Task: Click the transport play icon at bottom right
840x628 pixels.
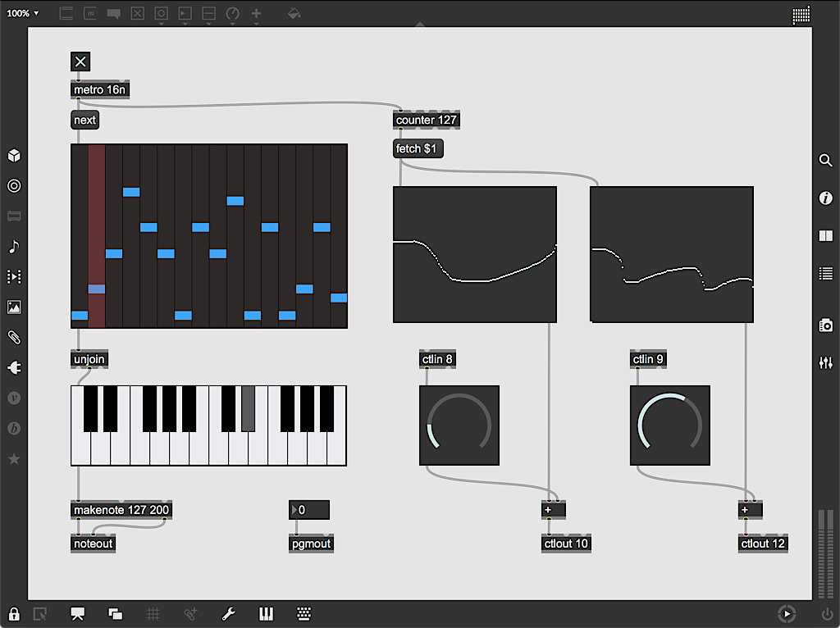Action: pyautogui.click(x=787, y=614)
